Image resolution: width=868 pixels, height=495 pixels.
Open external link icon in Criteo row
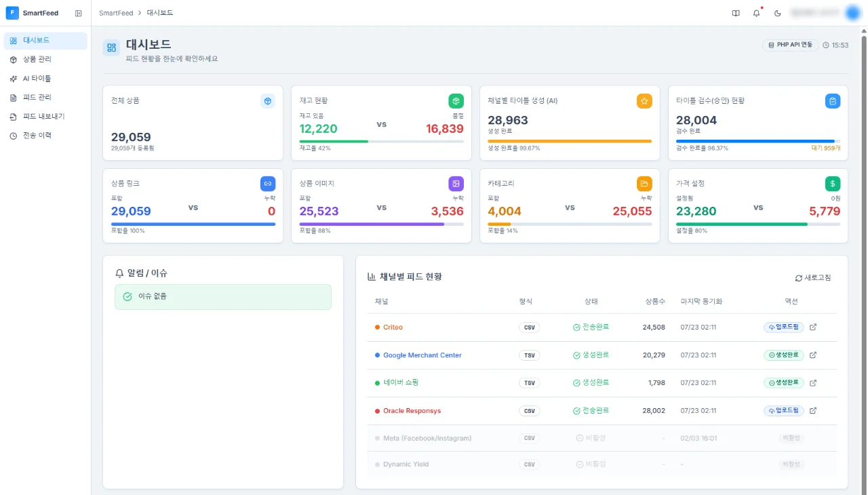(814, 328)
